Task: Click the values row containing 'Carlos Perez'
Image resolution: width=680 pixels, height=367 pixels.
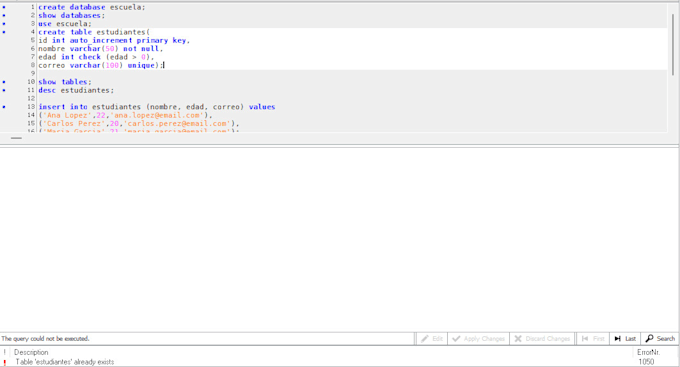Action: click(139, 123)
